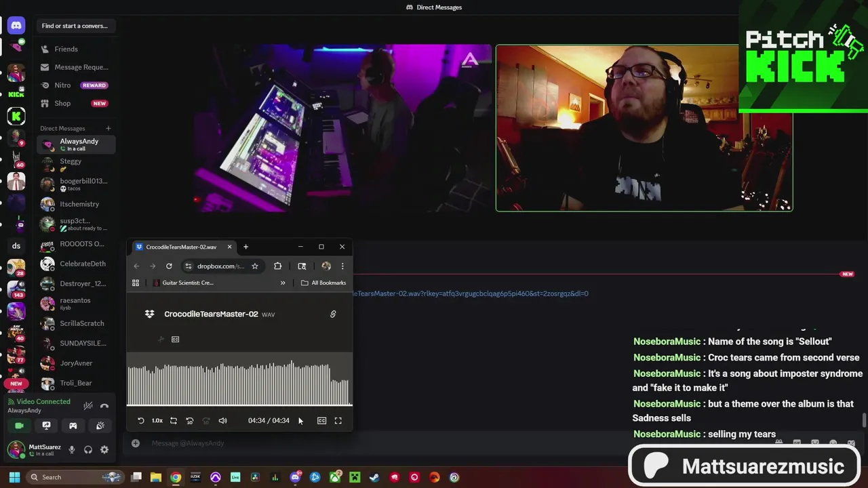The width and height of the screenshot is (868, 488).
Task: Click the message attachment plus button
Action: click(x=136, y=443)
